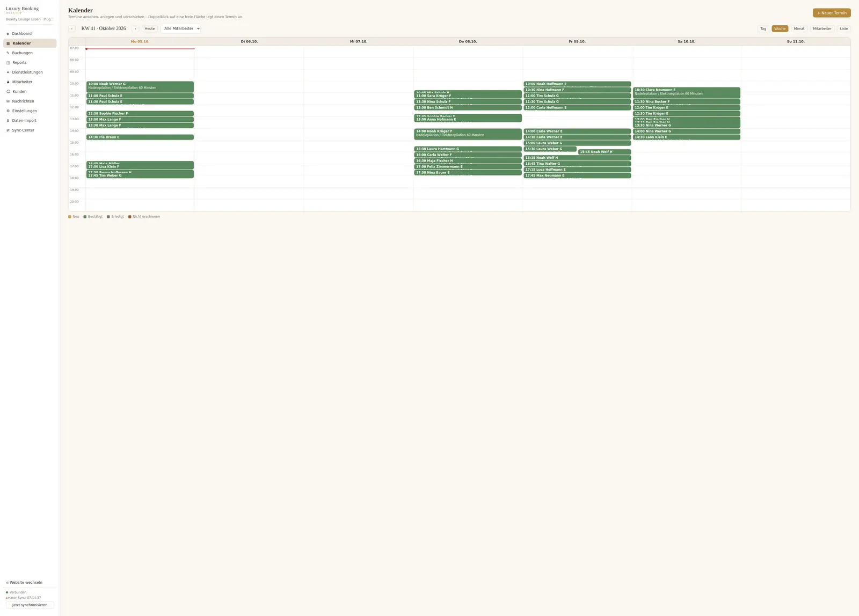Open 12:30 Sophie Fischer F appointment

pyautogui.click(x=140, y=114)
